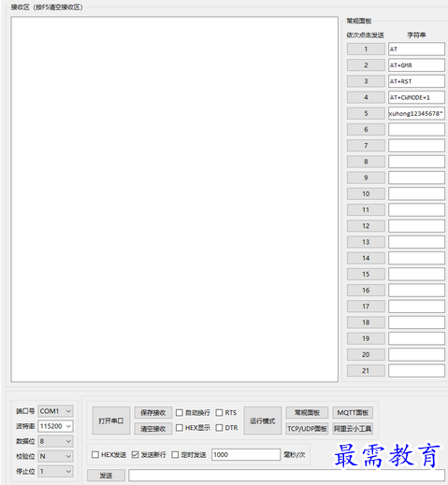This screenshot has width=448, height=485.
Task: Send command 1 (AT)
Action: coord(366,49)
